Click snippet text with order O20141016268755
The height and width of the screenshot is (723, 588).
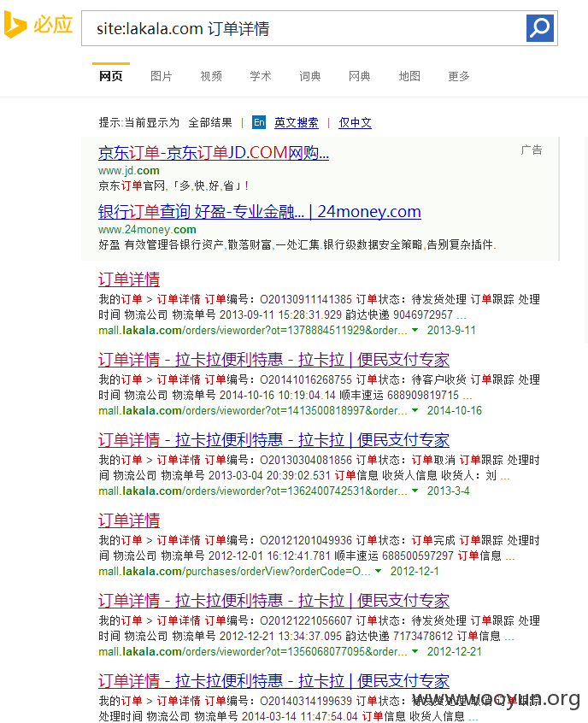click(319, 387)
